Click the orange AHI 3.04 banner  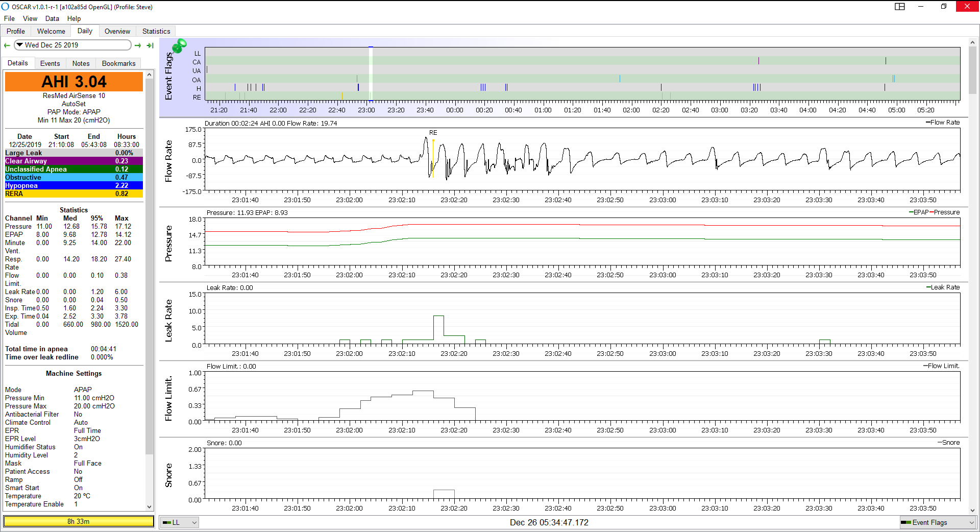(74, 82)
